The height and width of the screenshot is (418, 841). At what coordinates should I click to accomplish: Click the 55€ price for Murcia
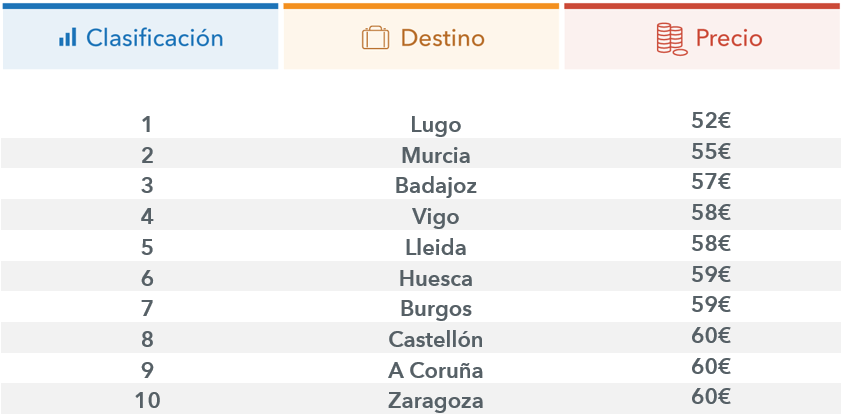pyautogui.click(x=711, y=152)
